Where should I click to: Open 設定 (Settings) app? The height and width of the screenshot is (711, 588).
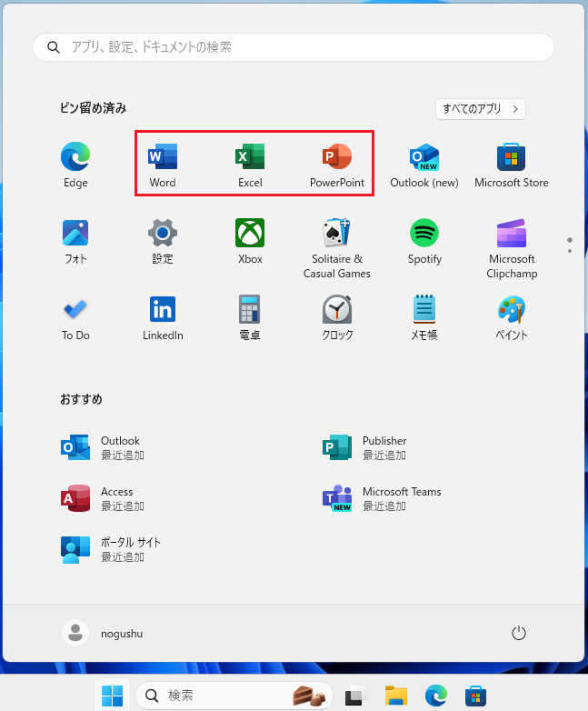pyautogui.click(x=163, y=242)
